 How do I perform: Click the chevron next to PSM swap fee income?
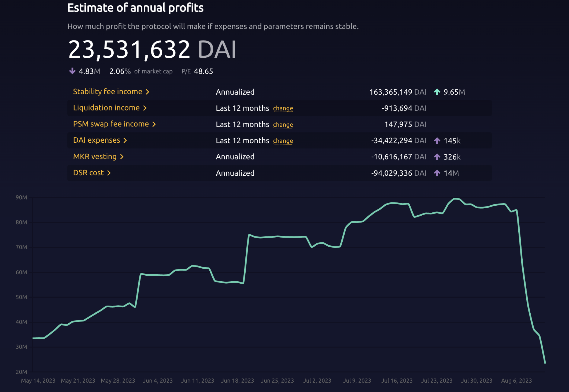coord(154,124)
